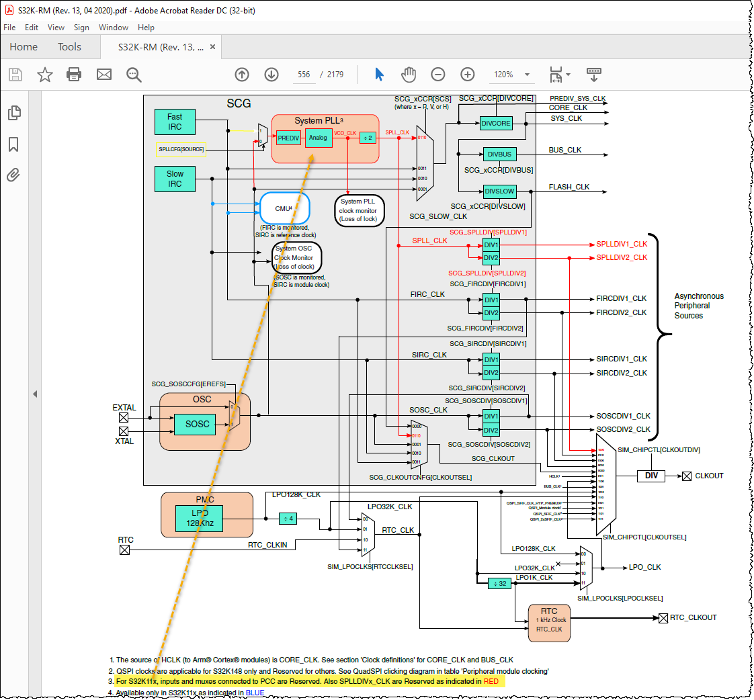
Task: Open the page display options dropdown
Action: [559, 75]
